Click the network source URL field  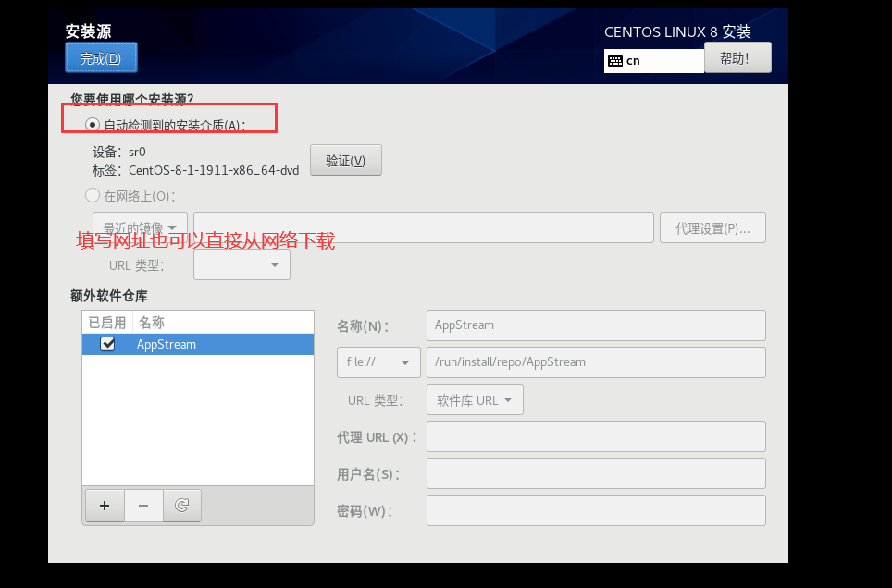pos(423,227)
